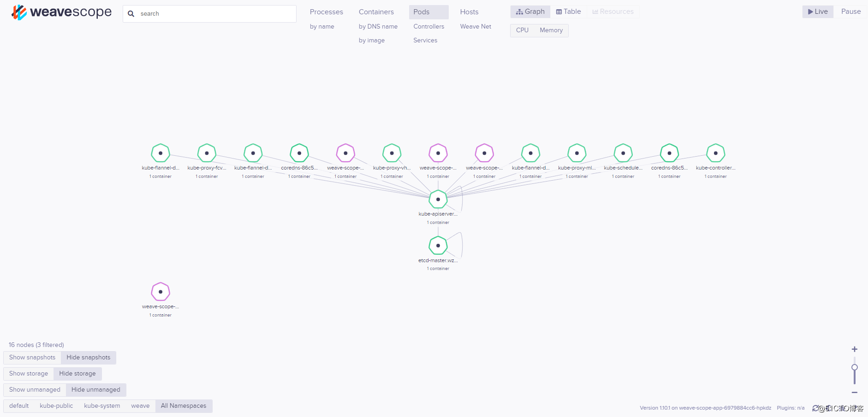Focus the search input field
The height and width of the screenshot is (417, 868).
pyautogui.click(x=209, y=14)
